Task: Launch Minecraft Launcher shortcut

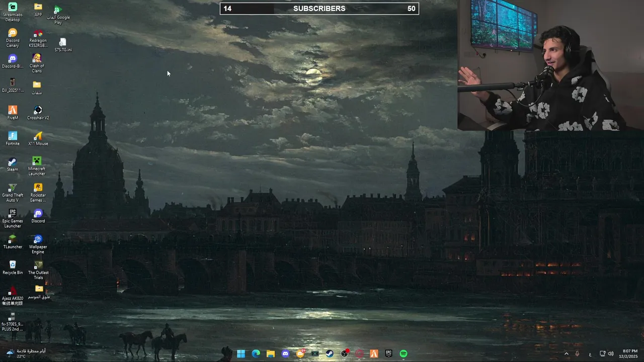Action: click(37, 166)
